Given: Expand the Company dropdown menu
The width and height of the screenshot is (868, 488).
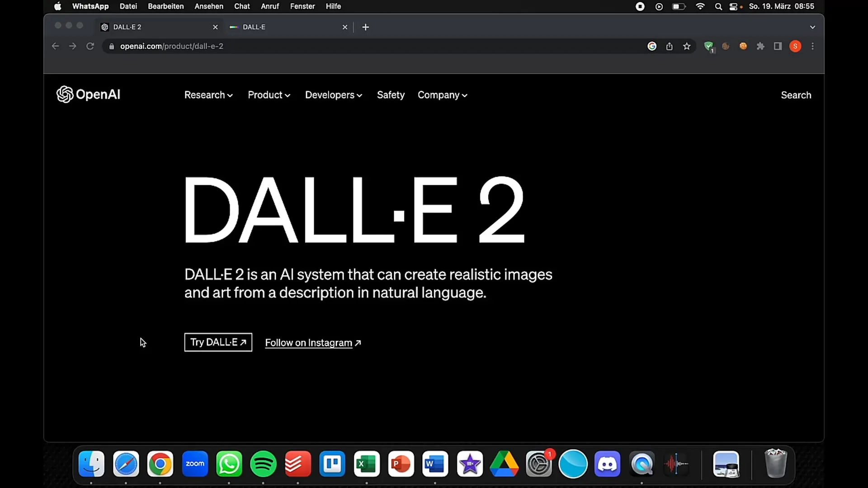Looking at the screenshot, I should (x=442, y=95).
